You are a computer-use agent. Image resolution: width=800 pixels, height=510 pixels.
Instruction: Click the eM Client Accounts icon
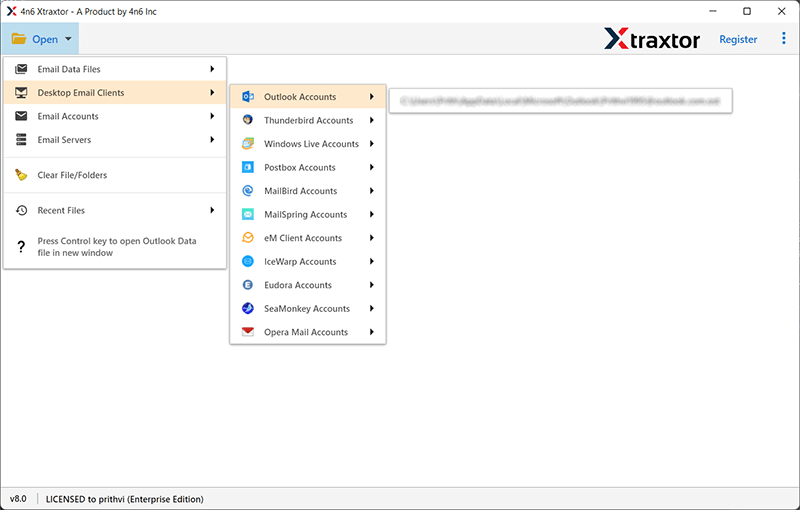pyautogui.click(x=247, y=238)
